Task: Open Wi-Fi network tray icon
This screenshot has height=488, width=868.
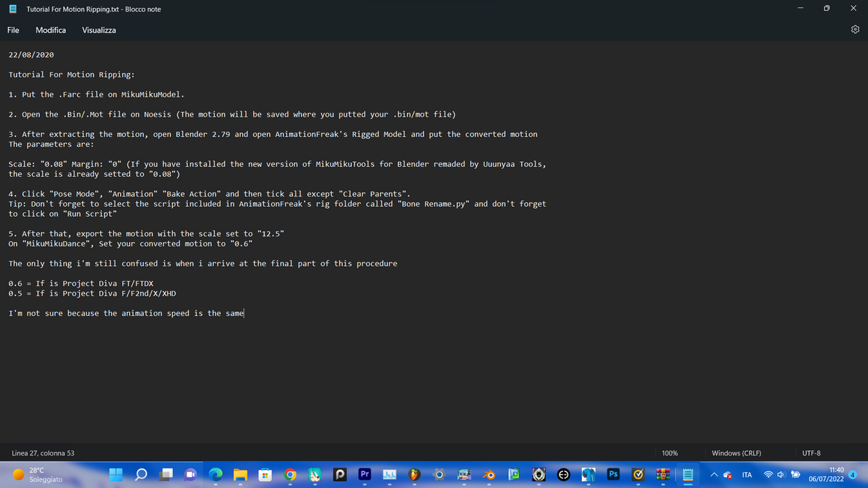Action: 768,474
